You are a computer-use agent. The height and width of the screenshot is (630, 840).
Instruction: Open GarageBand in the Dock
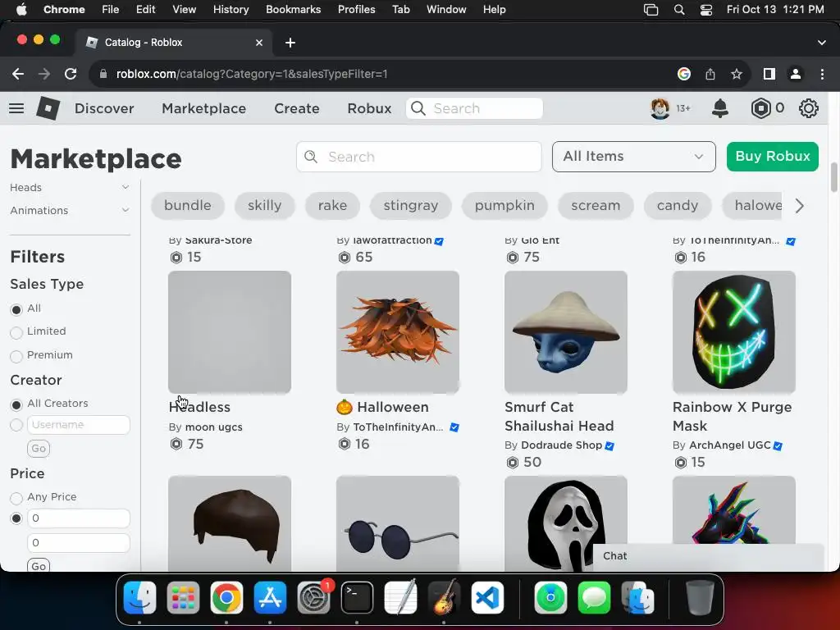coord(444,597)
